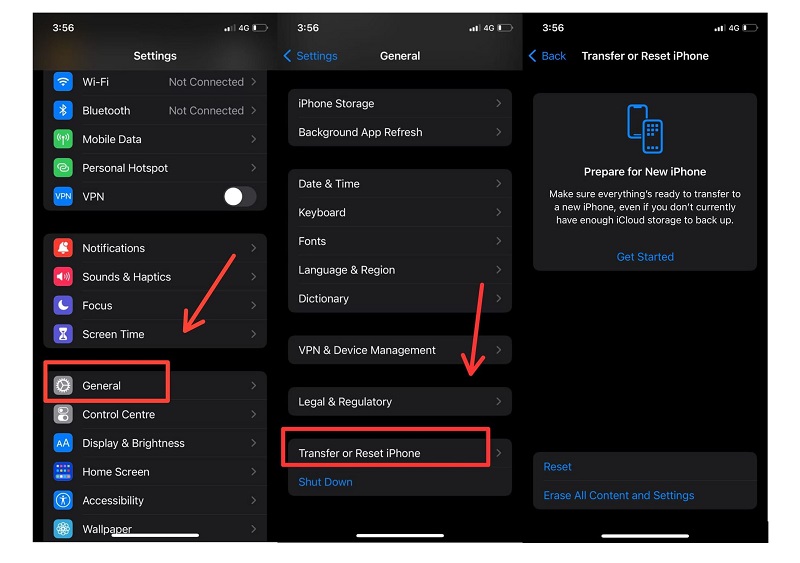Open Bluetooth row chevron

254,110
